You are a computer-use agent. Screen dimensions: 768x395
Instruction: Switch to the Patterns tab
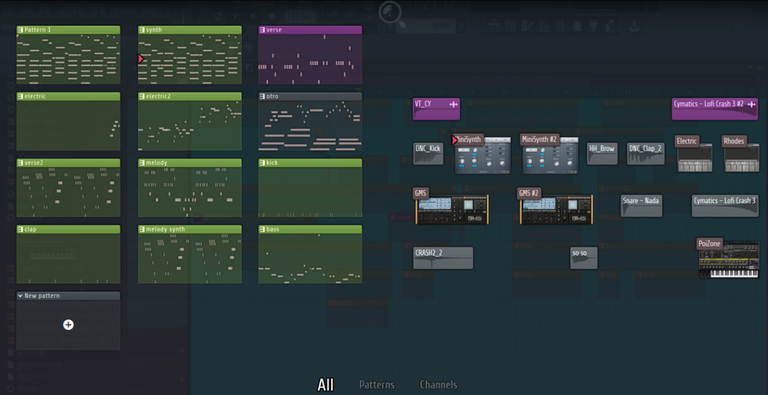pyautogui.click(x=377, y=385)
